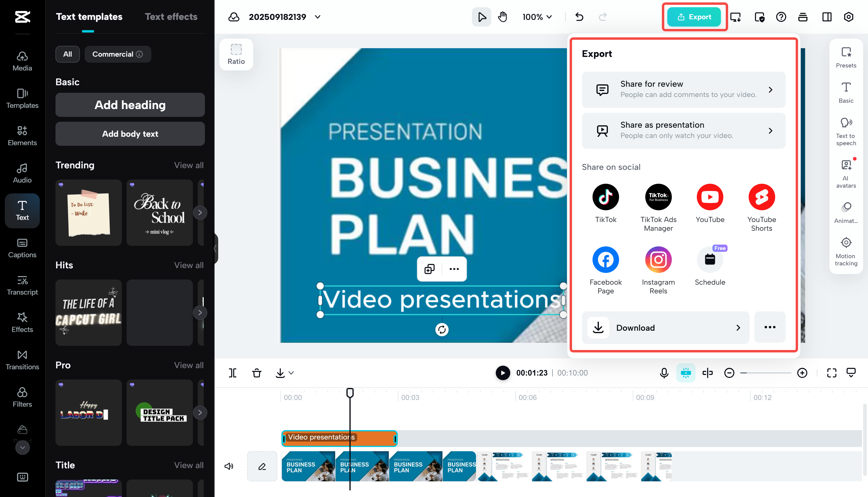Open Motion tracking tool
The width and height of the screenshot is (868, 497).
(845, 252)
